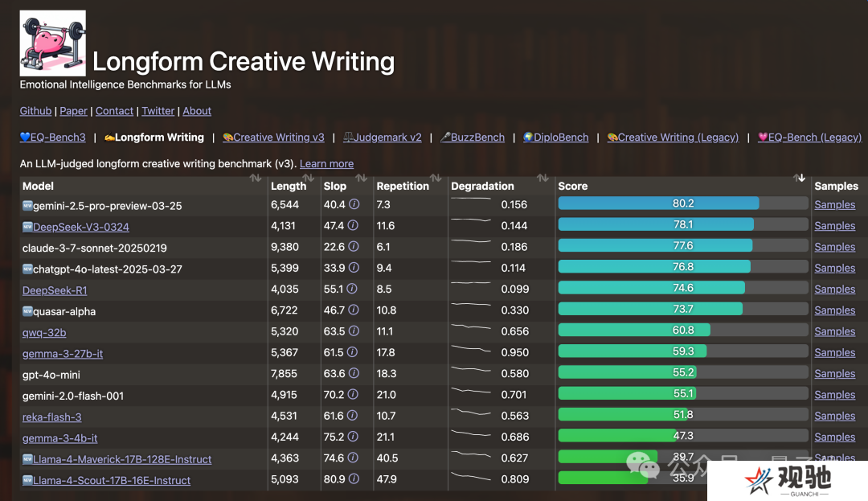The height and width of the screenshot is (501, 868).
Task: Open the info icon beside slop 63.6
Action: (x=354, y=373)
